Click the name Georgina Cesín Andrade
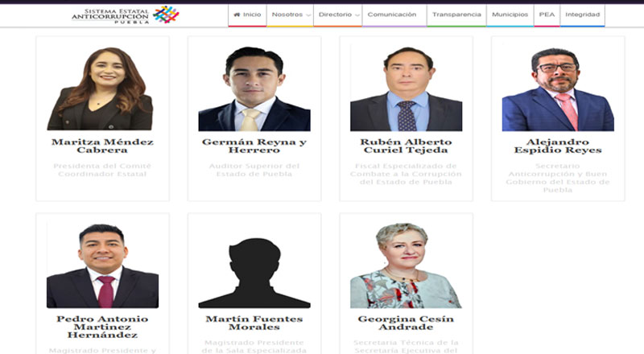The image size is (644, 354). tap(406, 323)
